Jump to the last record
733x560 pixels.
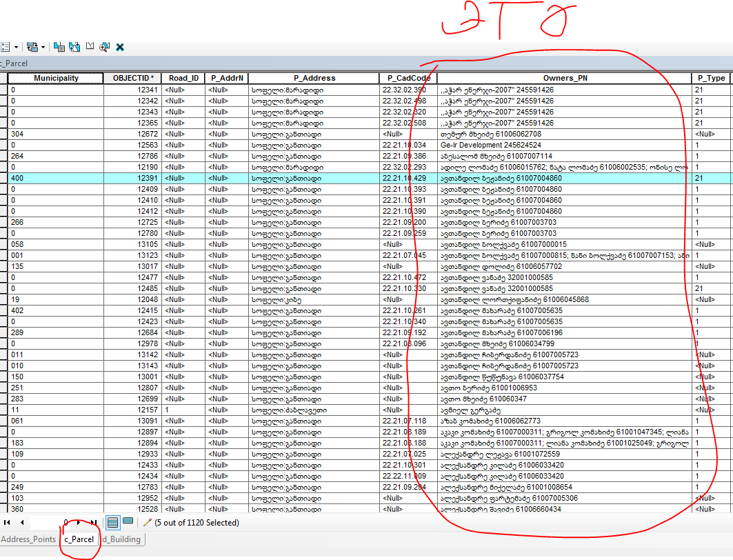[92, 523]
